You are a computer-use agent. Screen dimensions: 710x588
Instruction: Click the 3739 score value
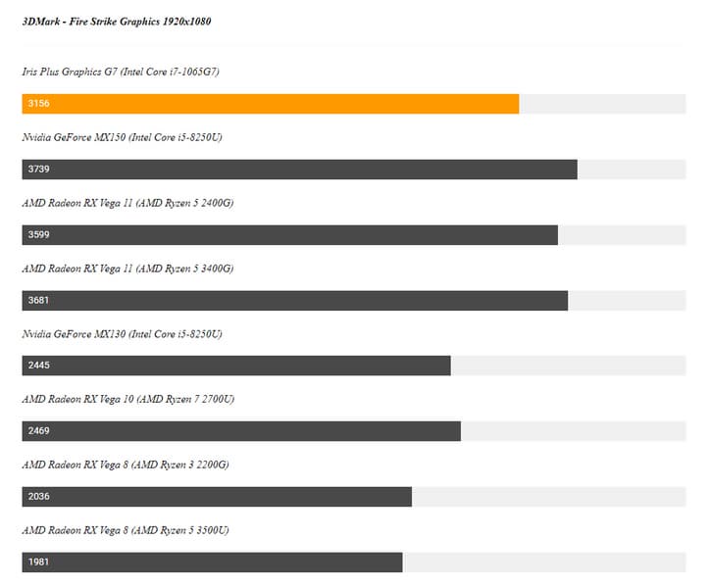pyautogui.click(x=39, y=170)
